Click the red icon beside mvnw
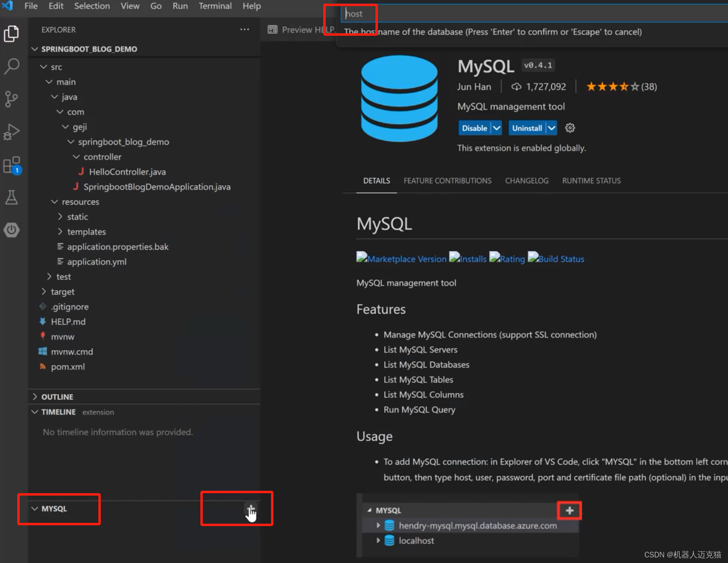 43,336
